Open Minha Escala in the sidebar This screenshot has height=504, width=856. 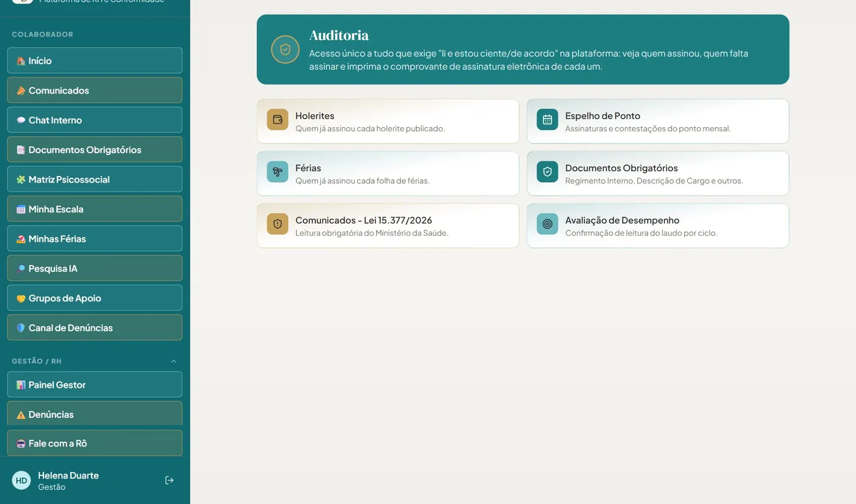(x=95, y=209)
